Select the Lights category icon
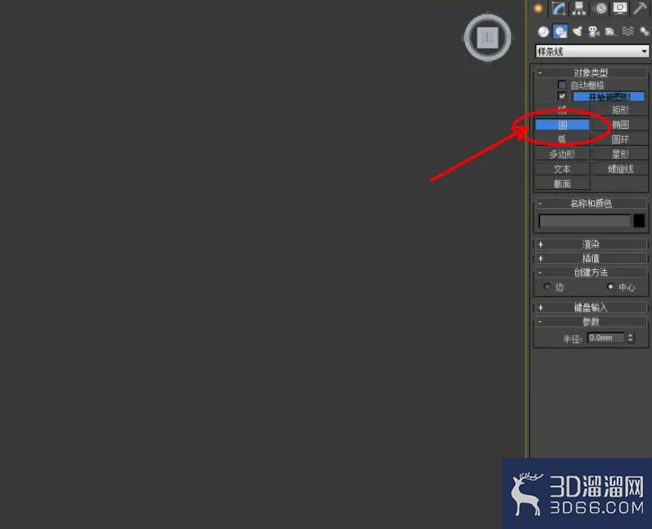This screenshot has height=529, width=652. (577, 32)
